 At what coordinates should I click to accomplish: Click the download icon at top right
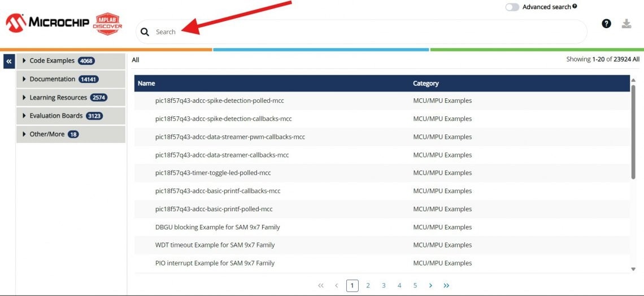click(626, 24)
